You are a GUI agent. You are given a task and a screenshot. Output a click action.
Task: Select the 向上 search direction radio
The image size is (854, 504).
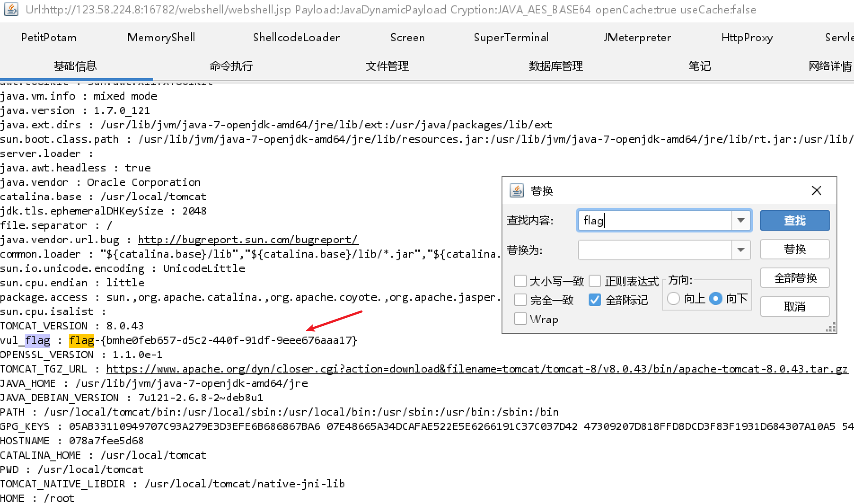[674, 298]
